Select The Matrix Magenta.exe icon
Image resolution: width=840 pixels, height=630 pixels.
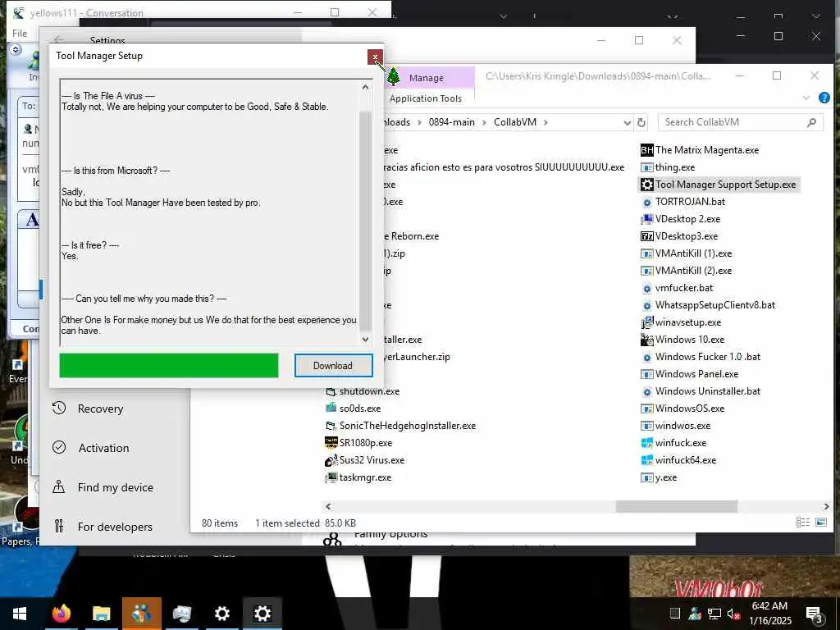(x=646, y=150)
